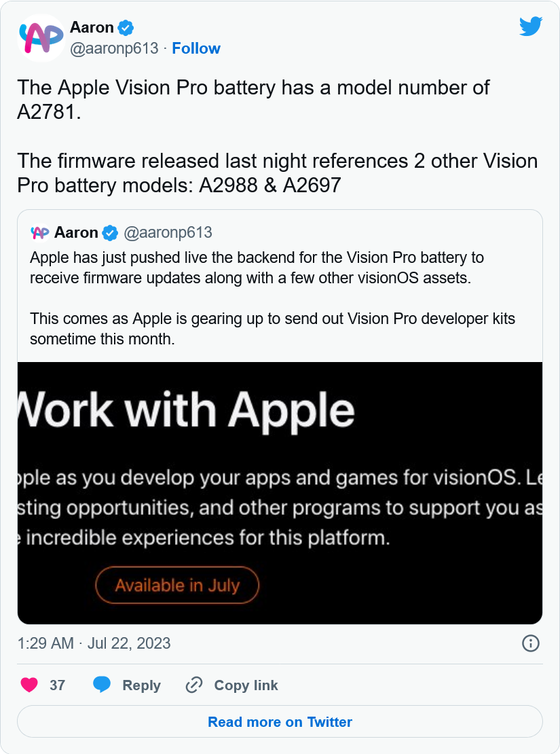Open the 1:29 AM · Jul 22, 2023 timestamp
This screenshot has height=754, width=560.
pyautogui.click(x=94, y=643)
